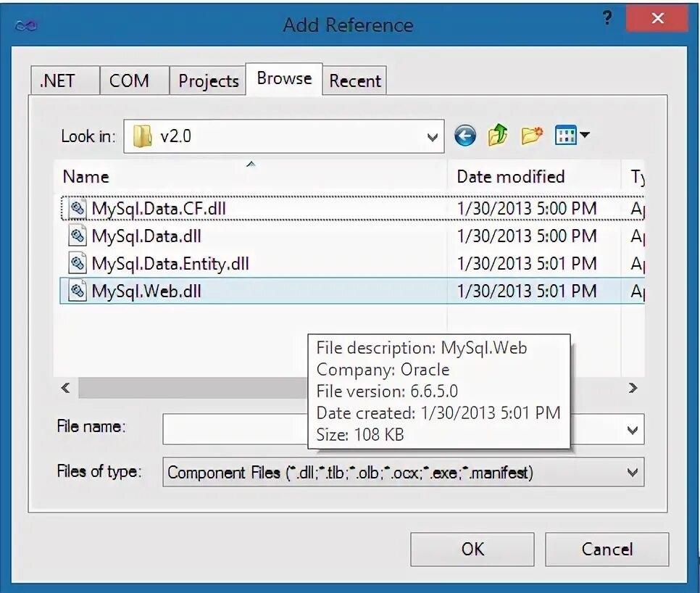Viewport: 700px width, 593px height.
Task: Expand the Look in folder dropdown
Action: (432, 136)
